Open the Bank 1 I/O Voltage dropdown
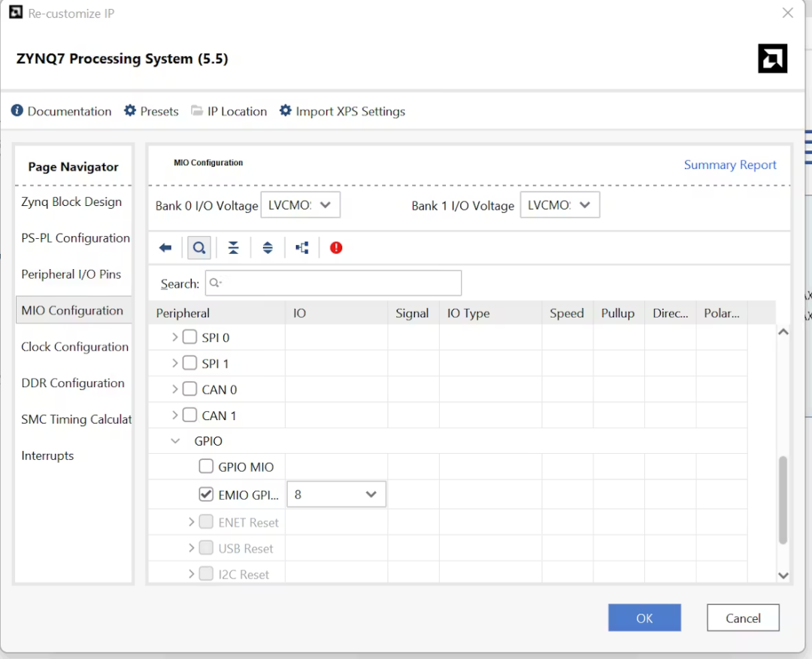Screen dimensions: 812x659 (560, 205)
